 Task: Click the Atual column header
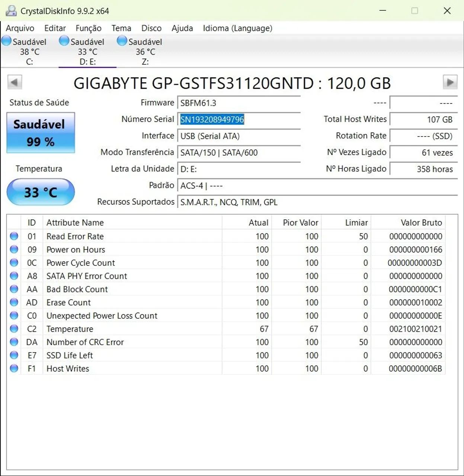[247, 222]
